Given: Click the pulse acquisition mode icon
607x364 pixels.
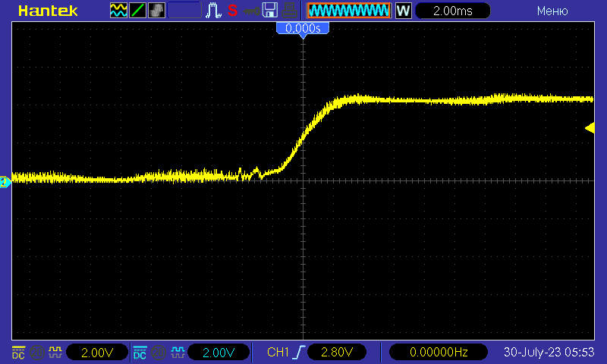Looking at the screenshot, I should click(213, 11).
